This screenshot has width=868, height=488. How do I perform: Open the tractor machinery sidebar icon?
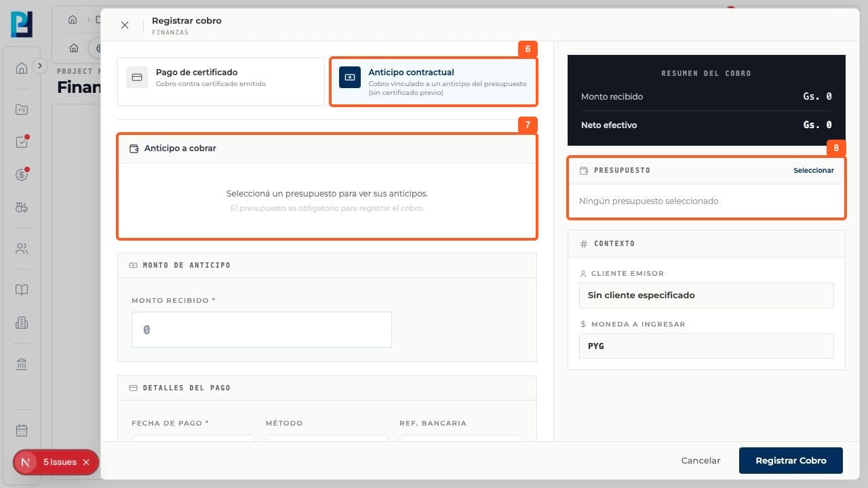[22, 208]
